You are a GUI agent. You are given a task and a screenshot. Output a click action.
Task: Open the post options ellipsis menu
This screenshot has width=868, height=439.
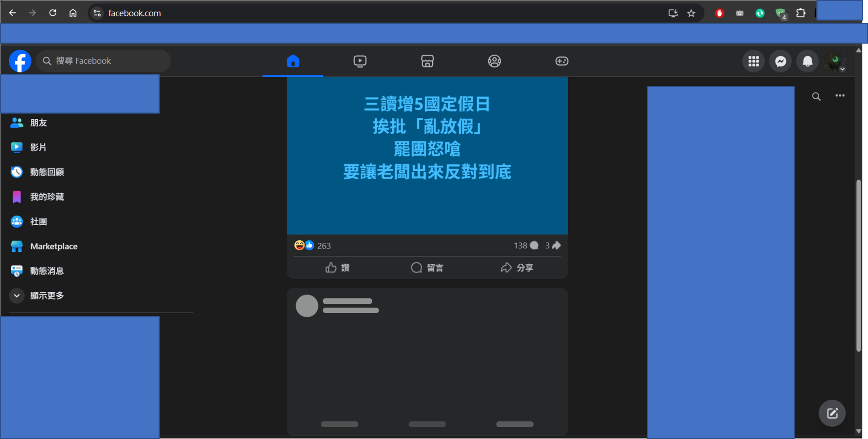(x=840, y=95)
